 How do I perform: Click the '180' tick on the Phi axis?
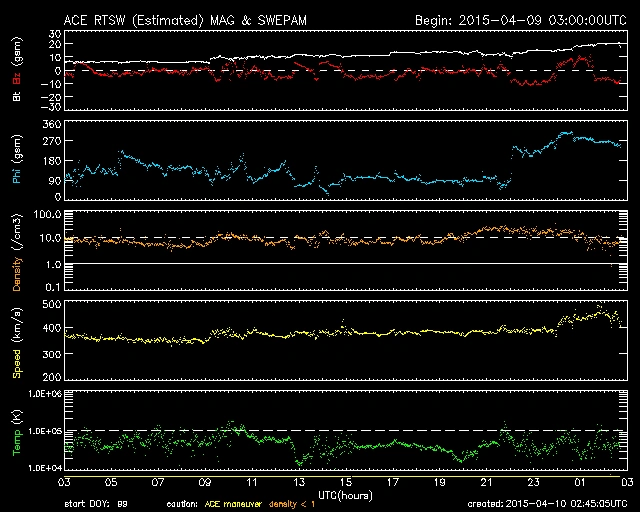pyautogui.click(x=52, y=161)
